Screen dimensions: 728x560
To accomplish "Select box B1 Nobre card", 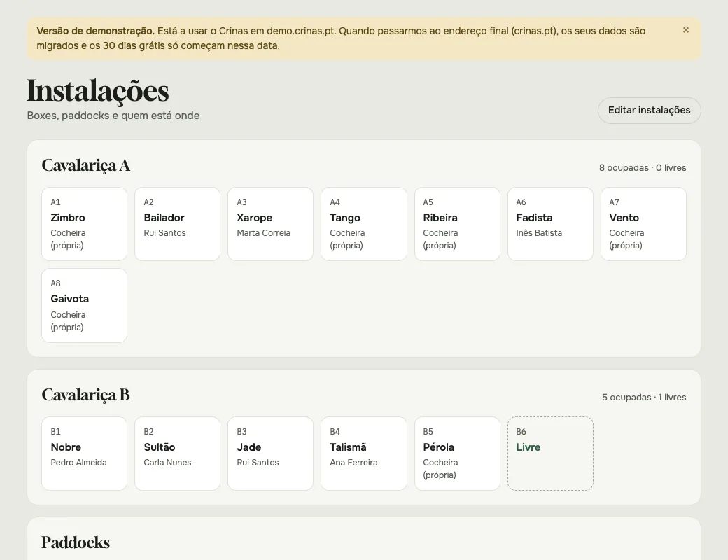I will click(84, 454).
